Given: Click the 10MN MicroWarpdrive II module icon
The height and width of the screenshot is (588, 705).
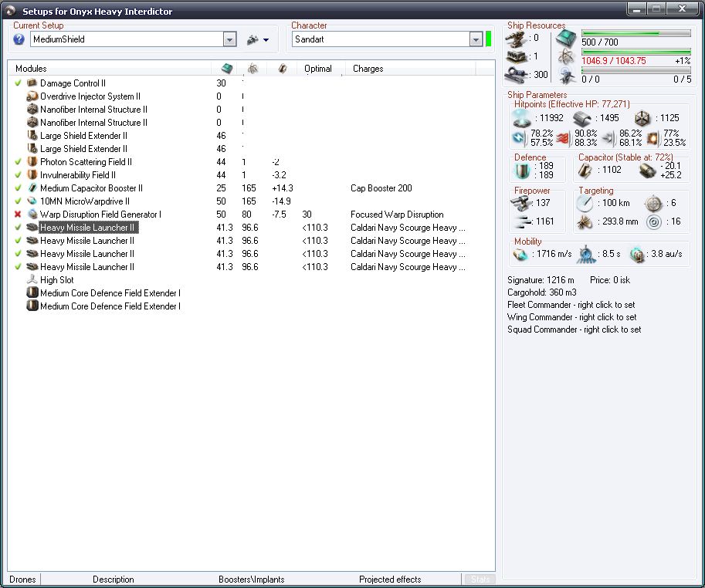Looking at the screenshot, I should (x=32, y=201).
